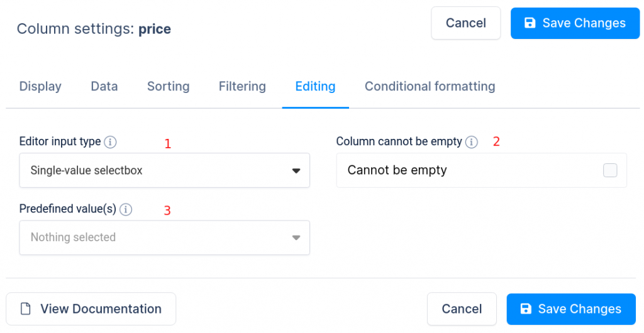Viewport: 644px width, 333px height.
Task: Click document icon in View Documentation
Action: pos(26,308)
